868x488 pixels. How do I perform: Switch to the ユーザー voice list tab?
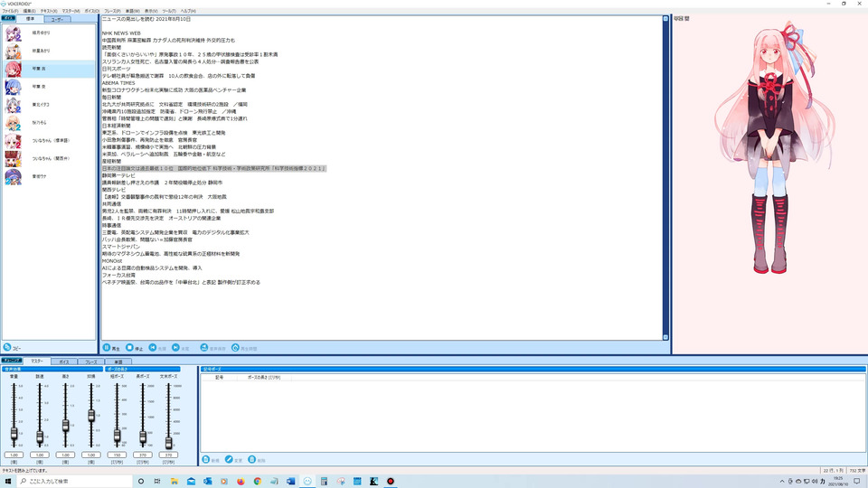[x=57, y=19]
